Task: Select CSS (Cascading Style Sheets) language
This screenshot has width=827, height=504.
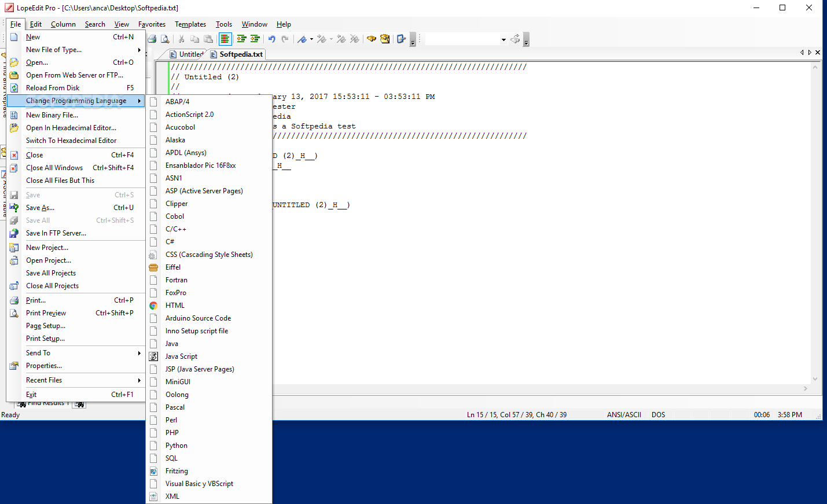Action: 209,255
